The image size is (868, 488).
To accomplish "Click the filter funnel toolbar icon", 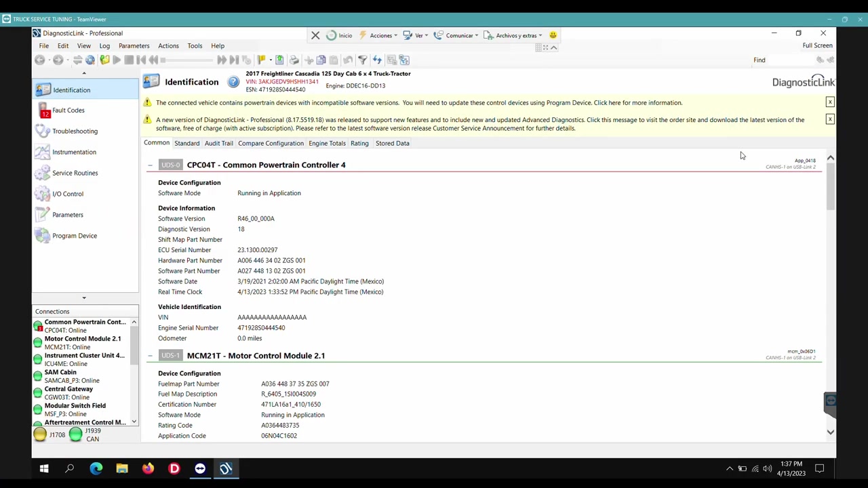I will tap(363, 60).
